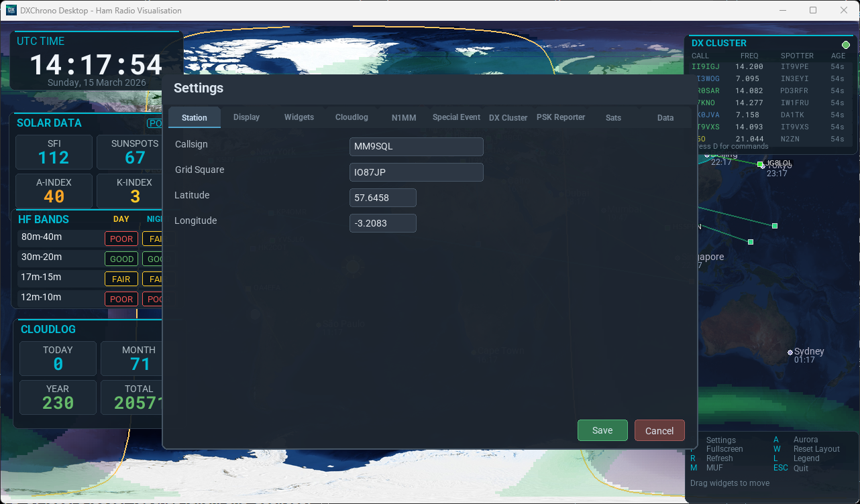This screenshot has height=504, width=860.
Task: Click the K-INDEX value 3
Action: click(x=135, y=197)
